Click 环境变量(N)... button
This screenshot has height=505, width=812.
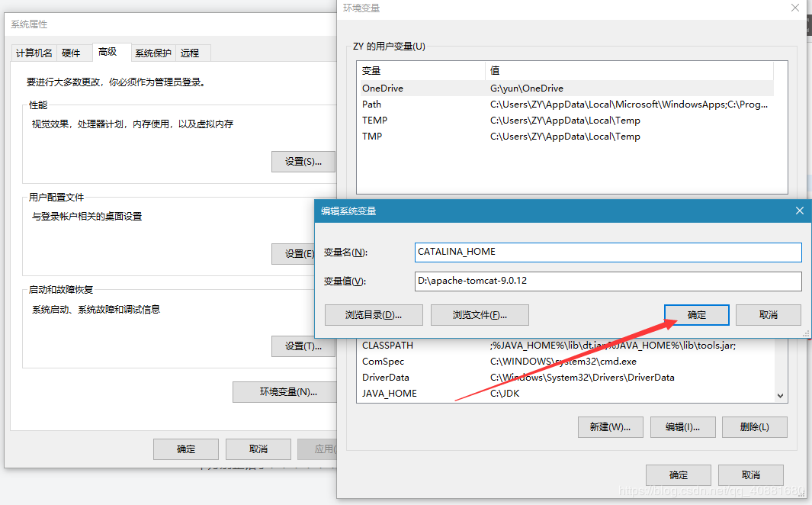(x=285, y=392)
